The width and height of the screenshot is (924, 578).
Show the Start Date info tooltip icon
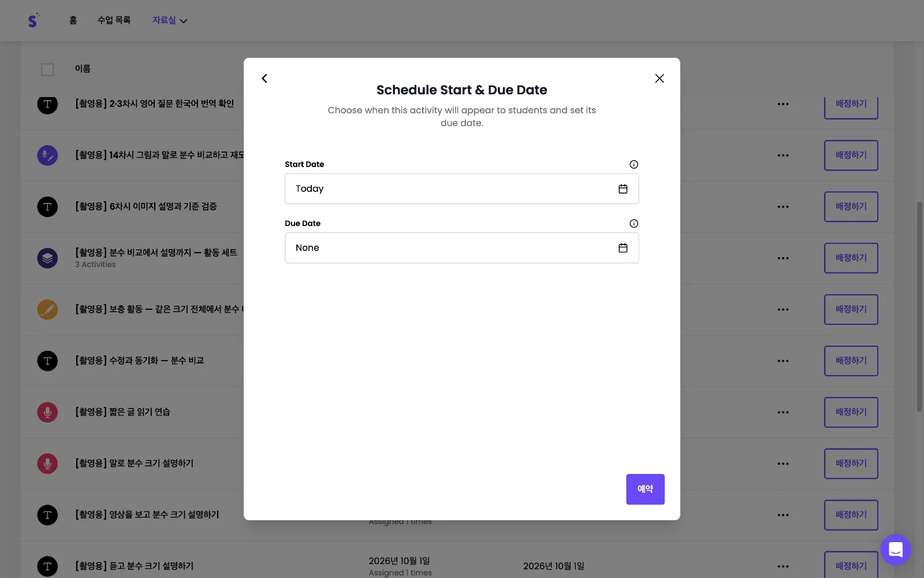click(x=634, y=164)
